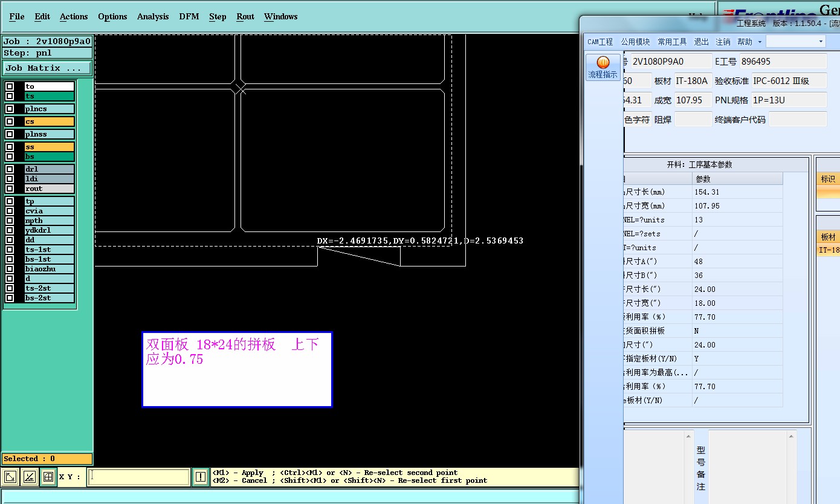Toggle the 'drl' layer checkbox
840x504 pixels.
pos(10,169)
